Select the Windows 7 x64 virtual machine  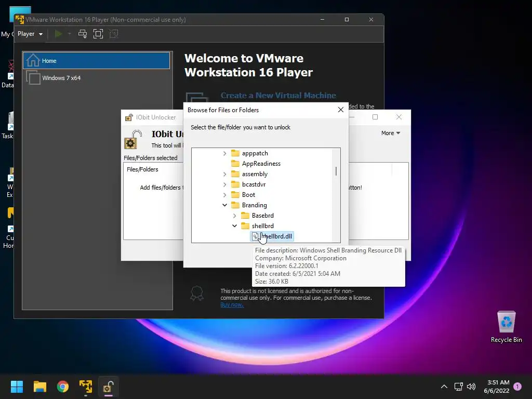[x=97, y=78]
